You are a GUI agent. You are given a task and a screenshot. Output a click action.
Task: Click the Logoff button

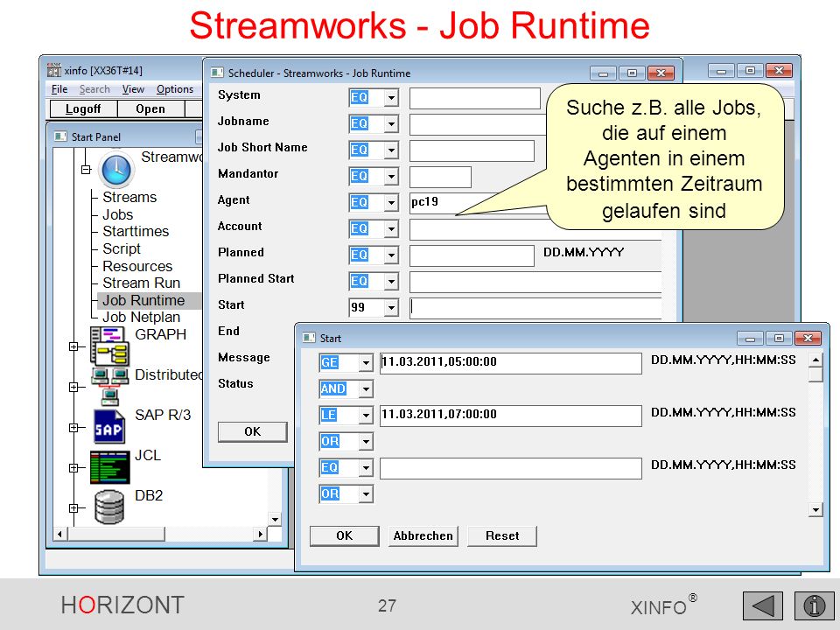click(83, 108)
